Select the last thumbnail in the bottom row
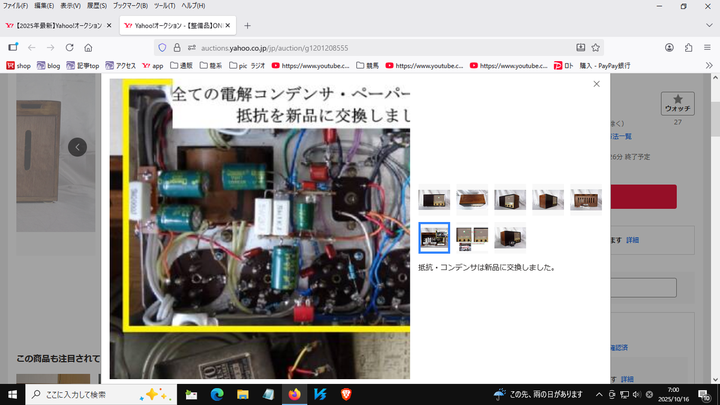This screenshot has width=720, height=405. pos(510,237)
